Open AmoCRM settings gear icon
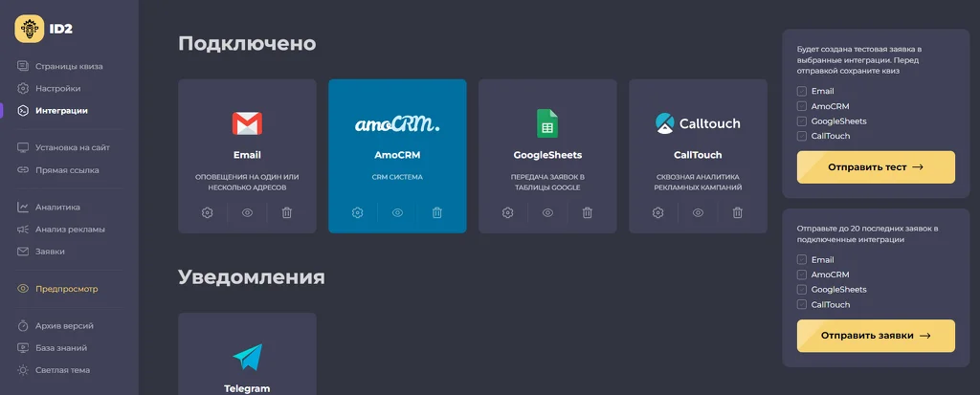Image resolution: width=980 pixels, height=395 pixels. 358,212
